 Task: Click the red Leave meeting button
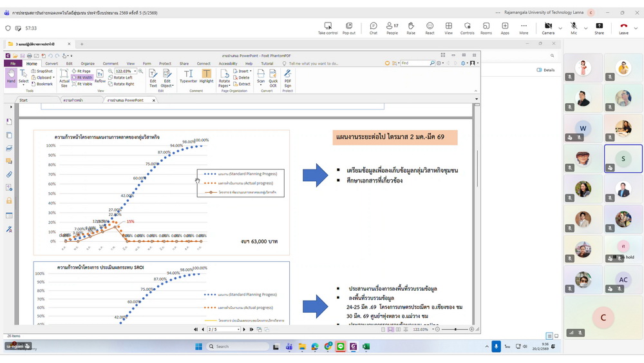[623, 28]
